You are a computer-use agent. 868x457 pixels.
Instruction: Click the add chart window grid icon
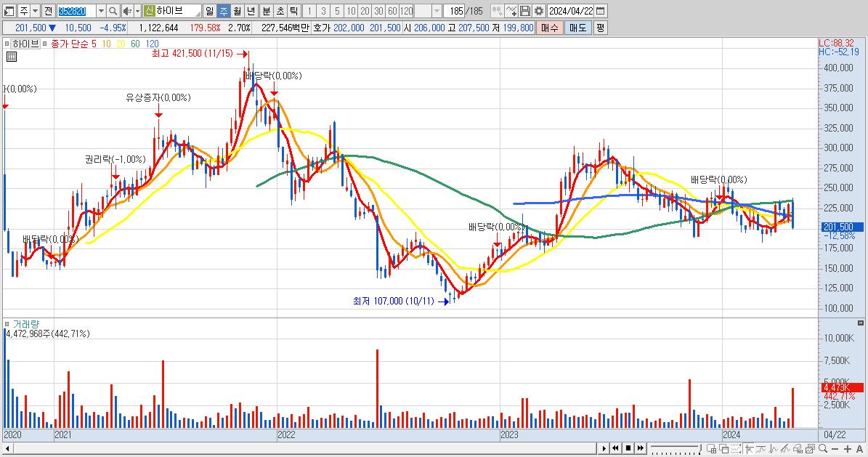tap(712, 449)
